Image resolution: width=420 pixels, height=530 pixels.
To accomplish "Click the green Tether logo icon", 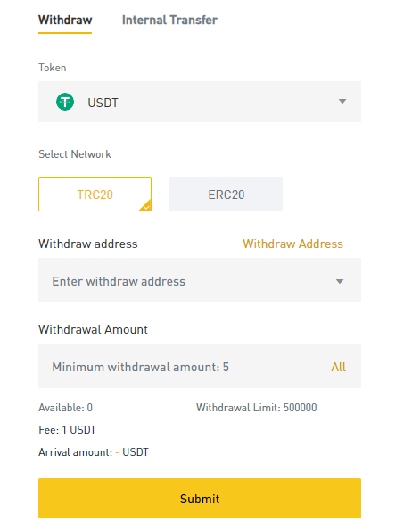I will tap(65, 102).
